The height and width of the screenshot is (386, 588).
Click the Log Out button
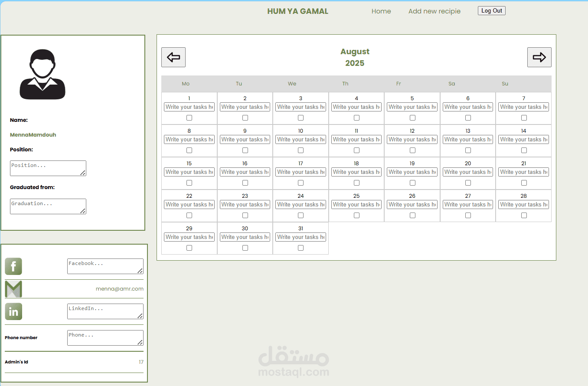(x=492, y=11)
